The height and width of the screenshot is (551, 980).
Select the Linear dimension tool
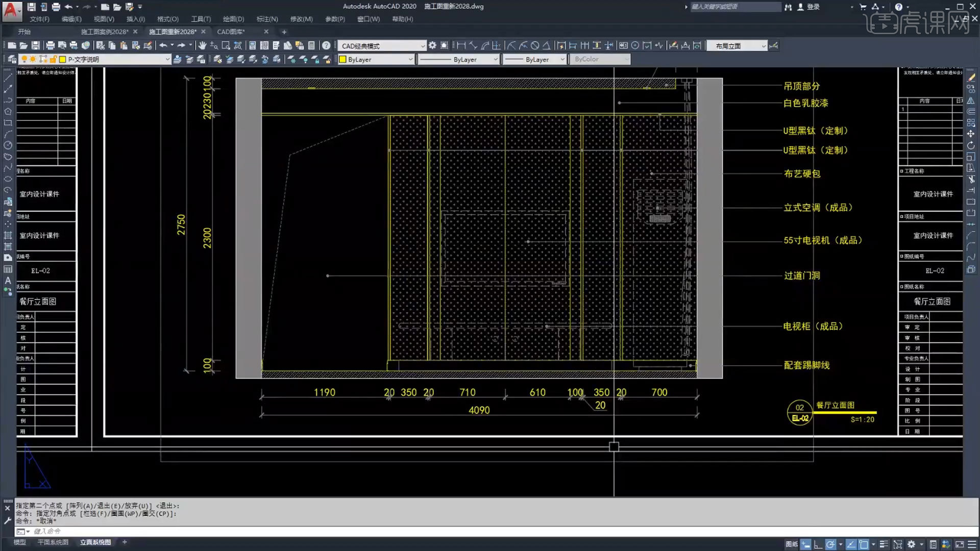pyautogui.click(x=461, y=45)
